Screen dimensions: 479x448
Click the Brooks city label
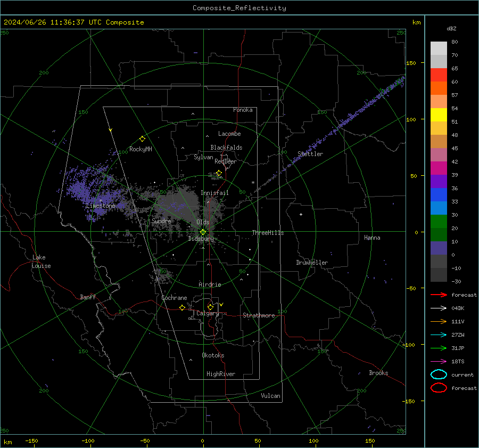coord(378,373)
